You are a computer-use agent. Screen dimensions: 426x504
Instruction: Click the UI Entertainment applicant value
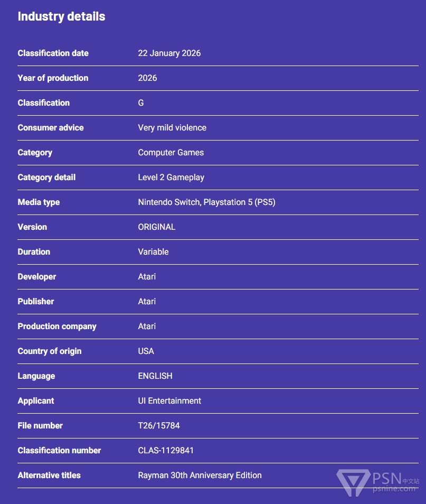169,401
